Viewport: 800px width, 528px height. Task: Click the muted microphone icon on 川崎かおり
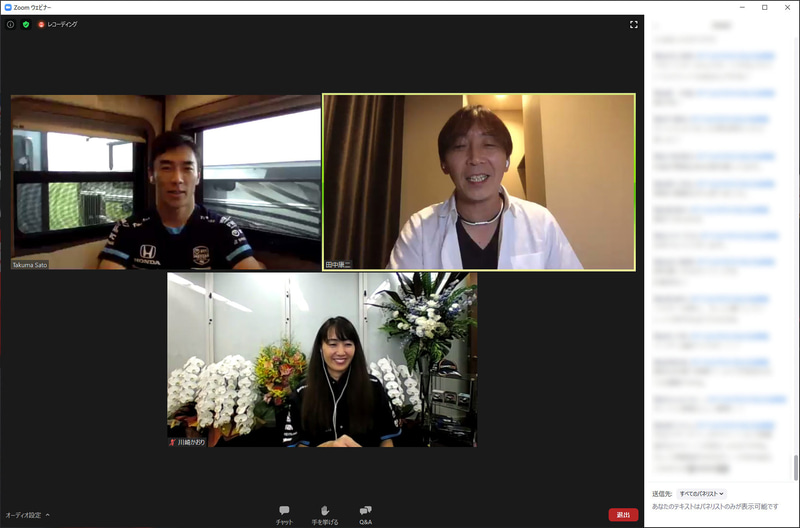click(172, 442)
